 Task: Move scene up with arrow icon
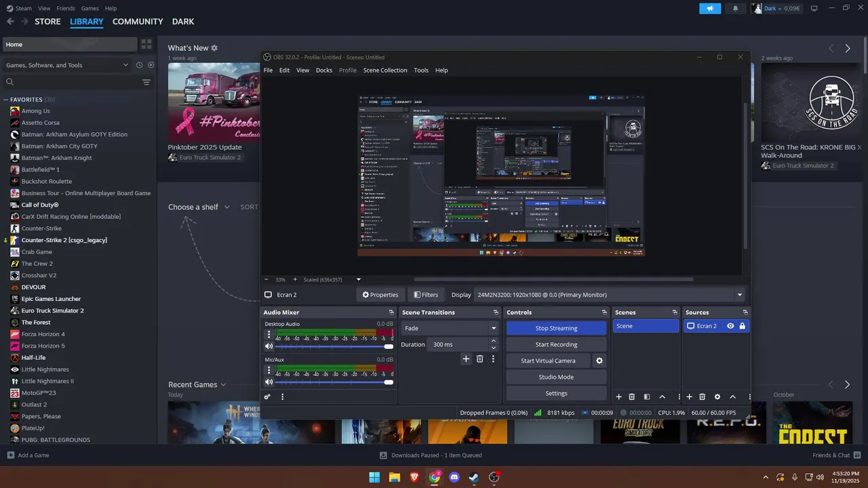662,396
